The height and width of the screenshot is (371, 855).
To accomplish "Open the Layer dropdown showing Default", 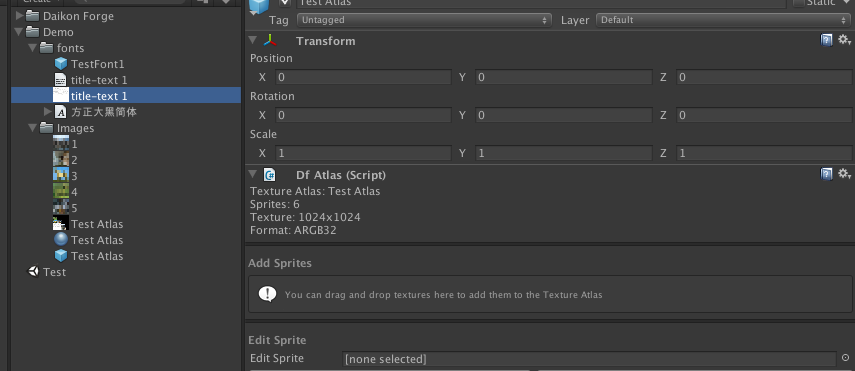I will tap(723, 20).
